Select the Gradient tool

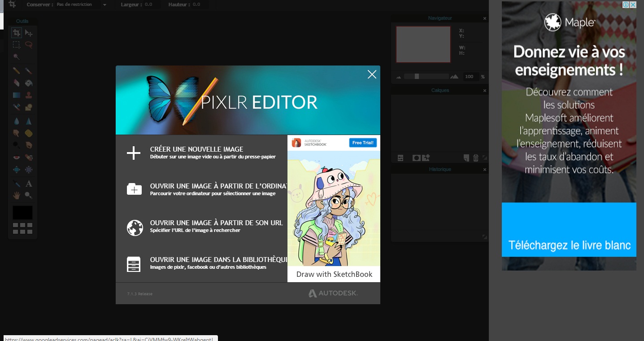[16, 95]
